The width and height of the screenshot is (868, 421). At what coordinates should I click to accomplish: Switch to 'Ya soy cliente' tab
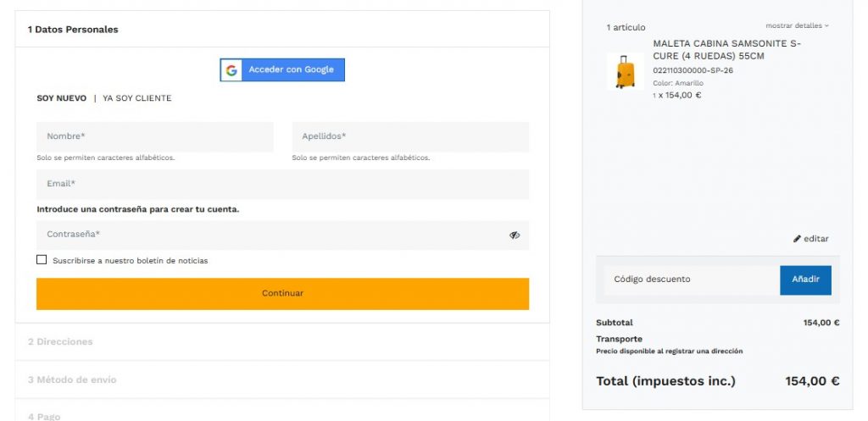136,98
